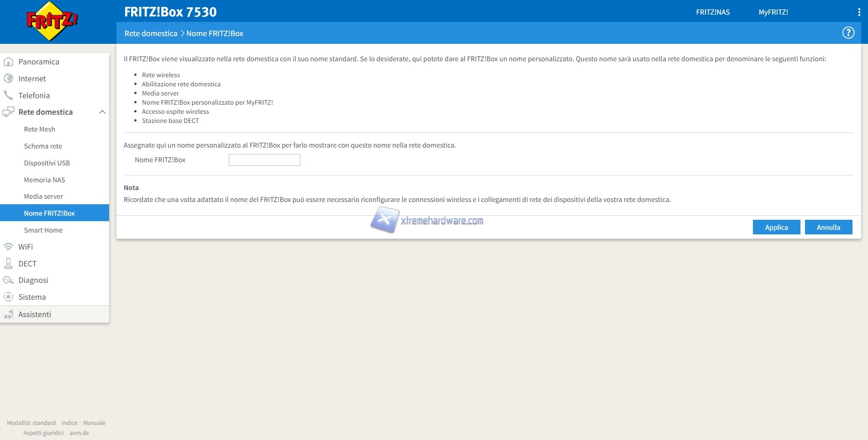This screenshot has height=440, width=868.
Task: Click the Rete domestica breadcrumb link
Action: coord(151,33)
